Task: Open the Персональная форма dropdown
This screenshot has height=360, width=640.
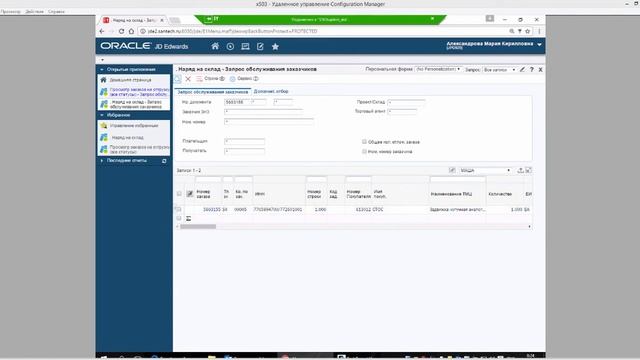Action: (x=438, y=69)
